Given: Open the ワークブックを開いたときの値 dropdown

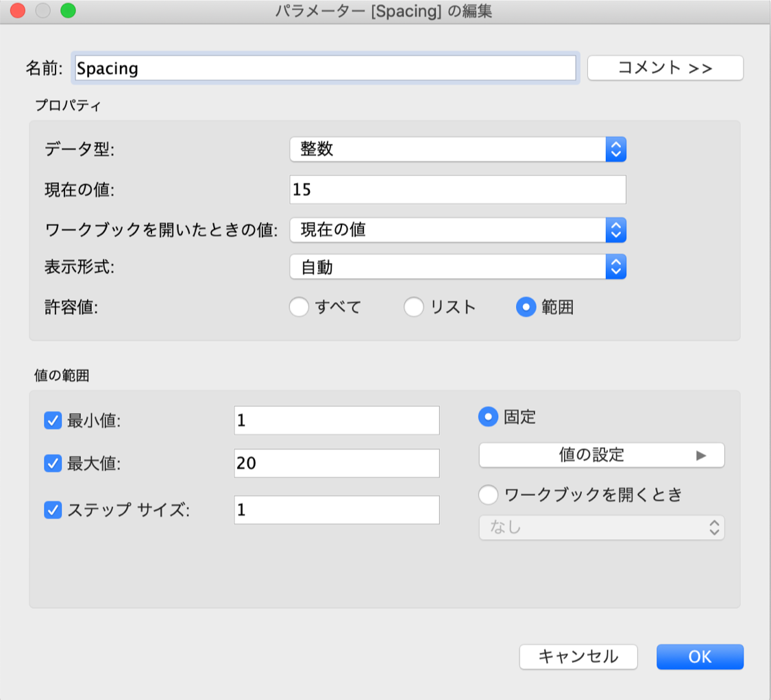Looking at the screenshot, I should [x=458, y=229].
